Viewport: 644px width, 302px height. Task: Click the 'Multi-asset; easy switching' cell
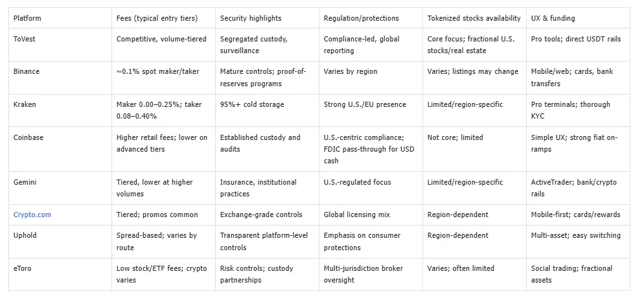576,235
